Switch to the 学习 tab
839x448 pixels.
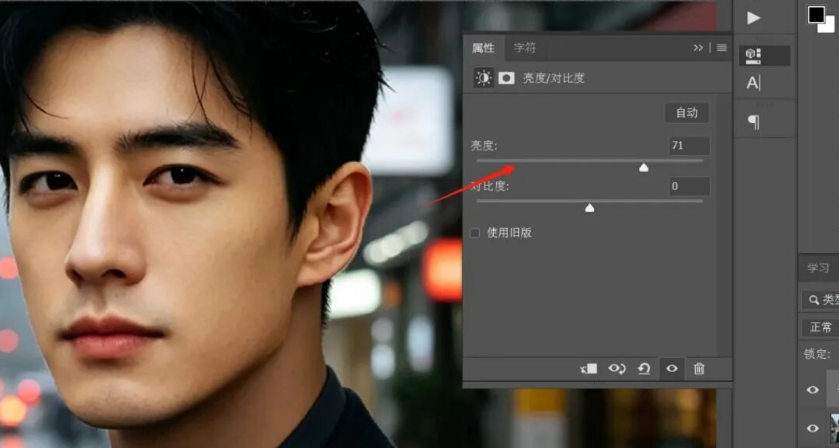(819, 268)
